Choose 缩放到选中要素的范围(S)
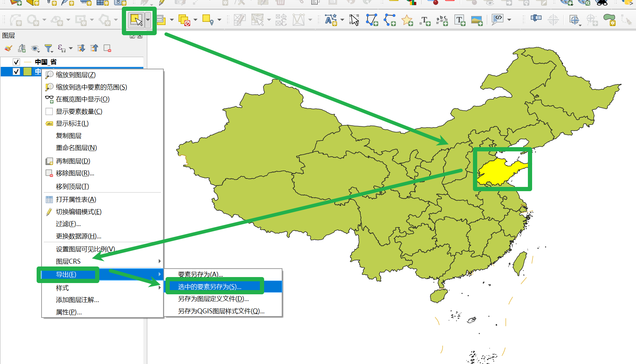Screen dimensions: 636x364 click(x=103, y=87)
